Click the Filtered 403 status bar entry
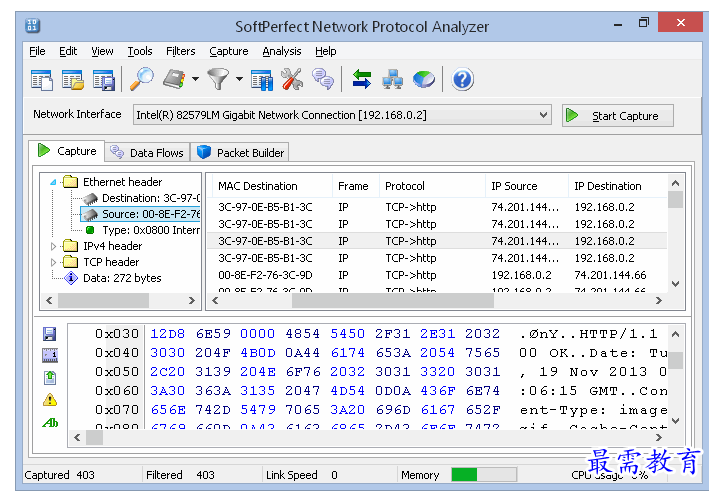The image size is (709, 493). coord(180,475)
